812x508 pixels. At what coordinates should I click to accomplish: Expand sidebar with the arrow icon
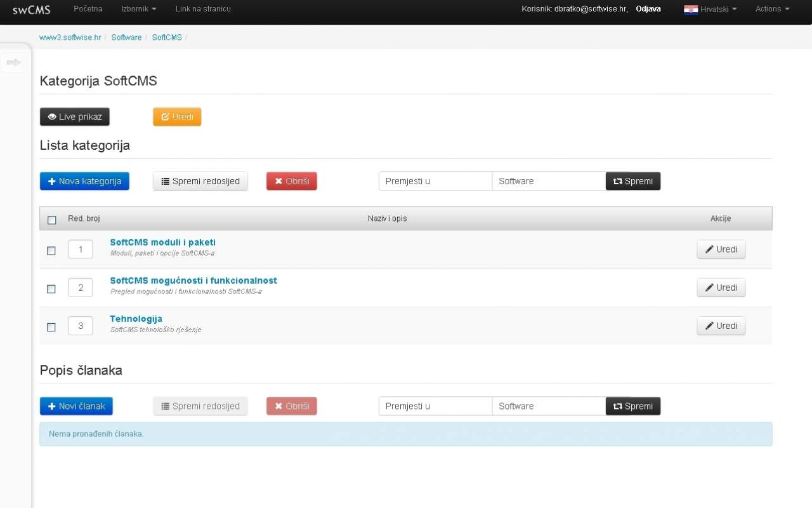point(14,62)
